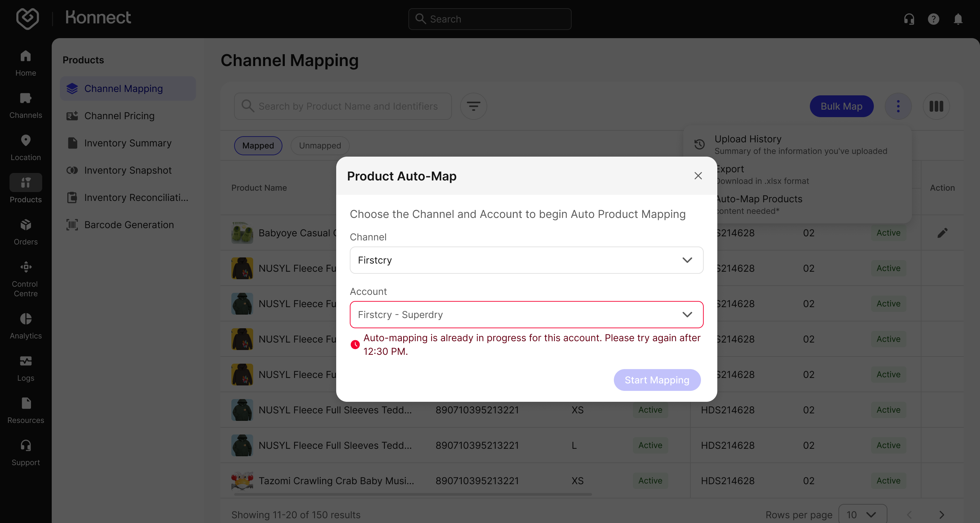
Task: Click Search by Product Name and Identifiers field
Action: pos(343,106)
